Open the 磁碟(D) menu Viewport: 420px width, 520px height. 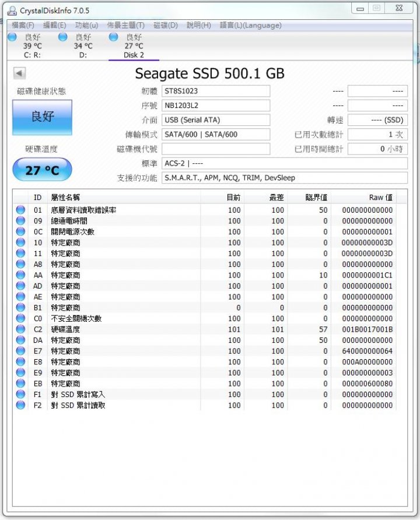[166, 25]
